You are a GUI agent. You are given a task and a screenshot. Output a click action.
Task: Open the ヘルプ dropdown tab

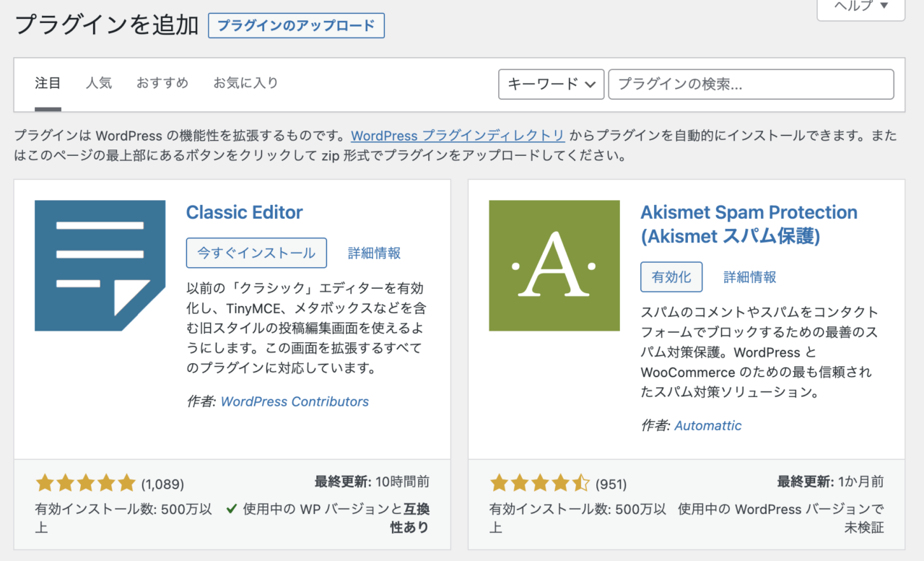(x=860, y=6)
